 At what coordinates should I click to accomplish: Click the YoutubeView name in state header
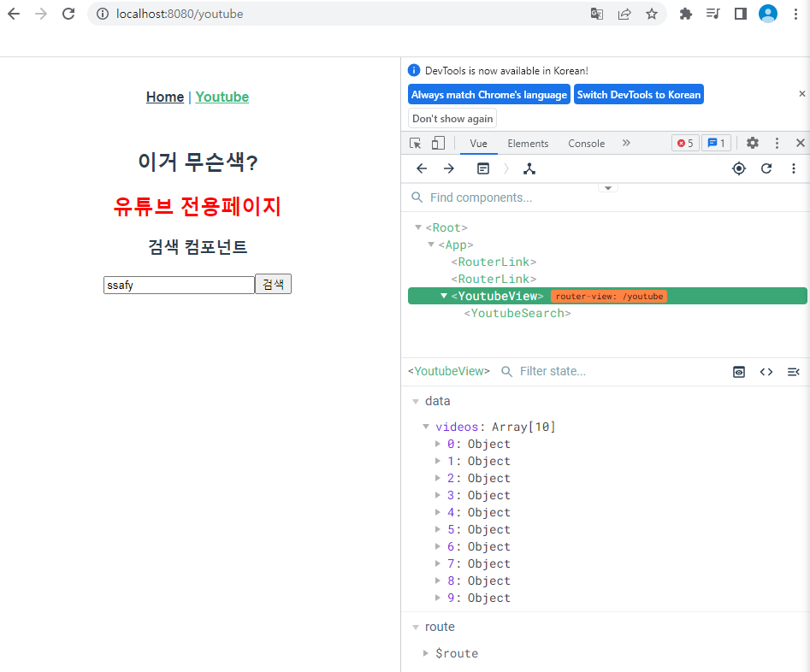[x=448, y=371]
